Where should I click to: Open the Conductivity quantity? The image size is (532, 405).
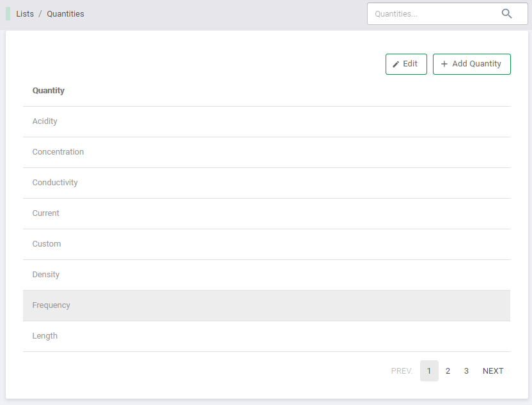point(55,183)
